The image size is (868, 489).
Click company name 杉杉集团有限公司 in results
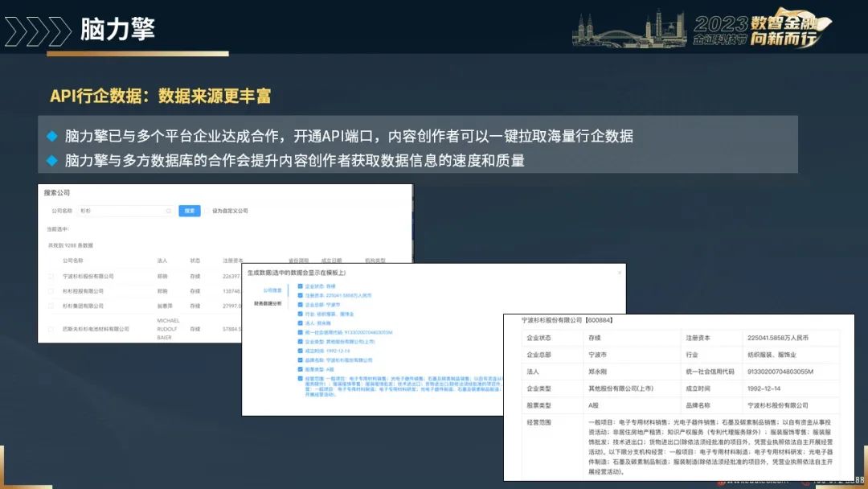click(x=83, y=306)
